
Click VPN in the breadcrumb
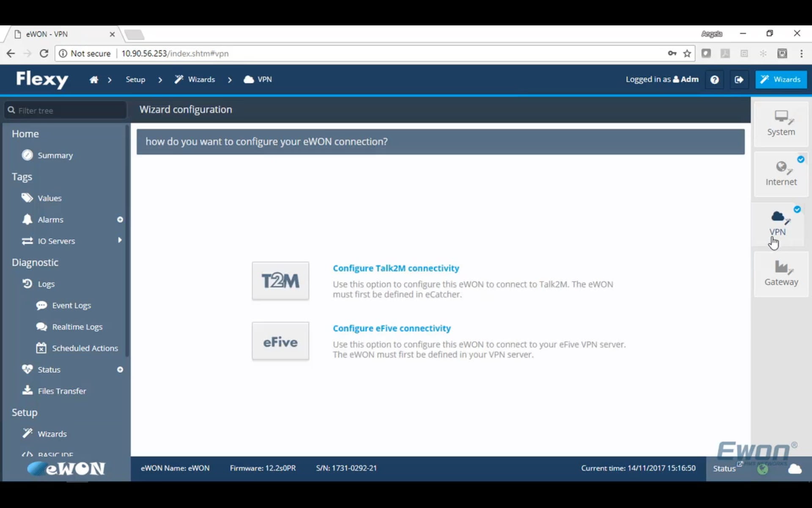[x=258, y=80]
